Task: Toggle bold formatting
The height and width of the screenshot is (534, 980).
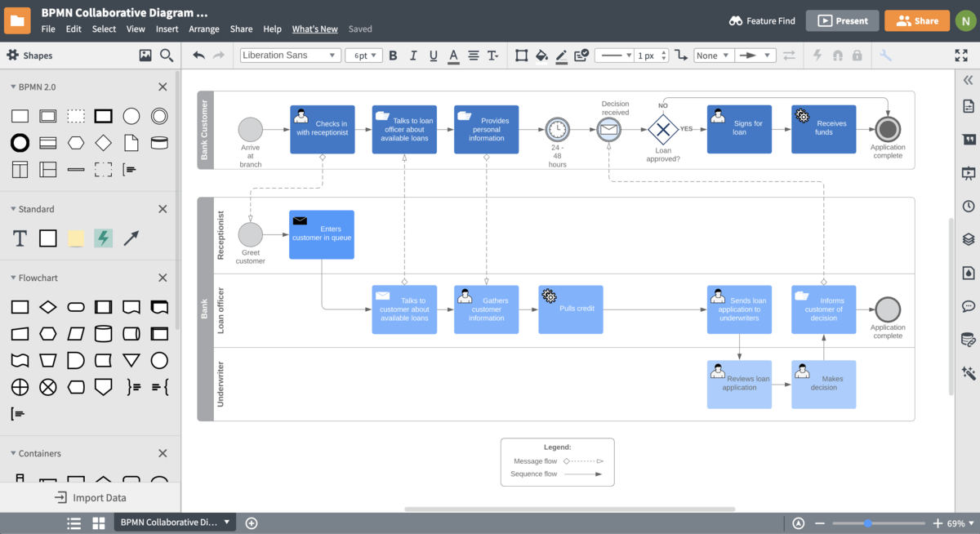Action: 393,56
